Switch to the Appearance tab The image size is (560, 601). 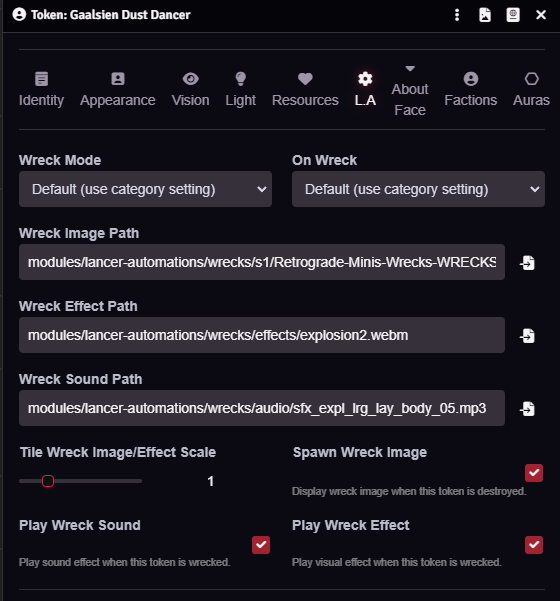pyautogui.click(x=118, y=89)
